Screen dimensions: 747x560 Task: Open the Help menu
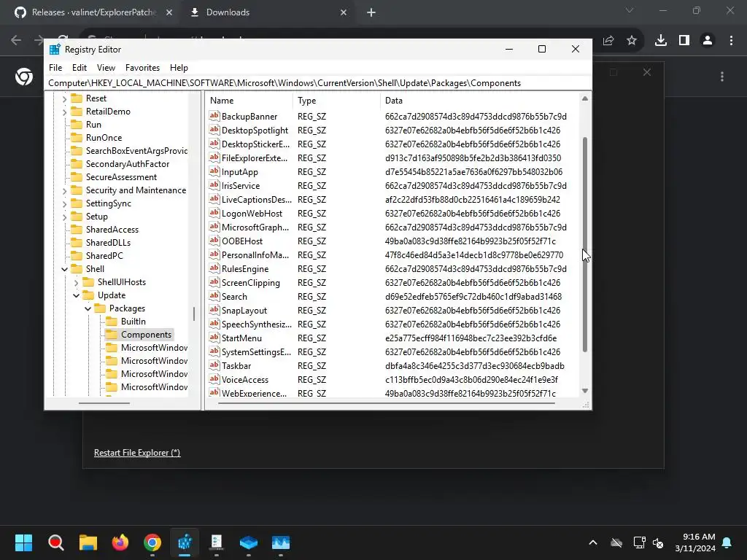pos(179,68)
